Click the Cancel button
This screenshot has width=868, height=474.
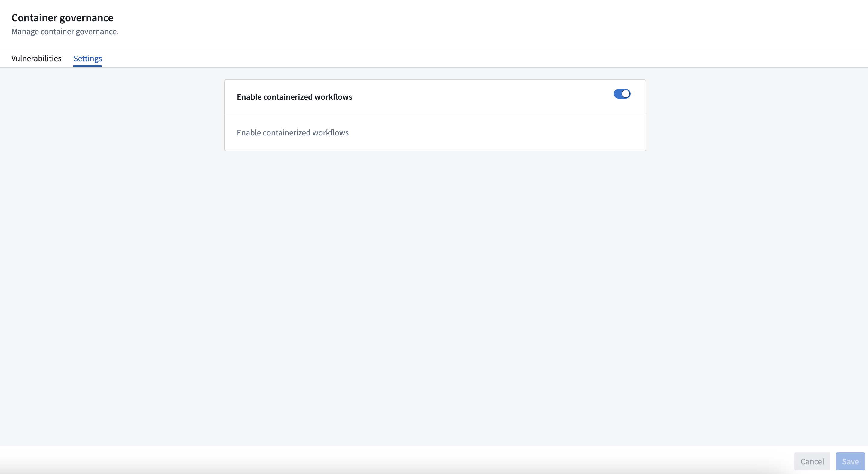click(812, 461)
